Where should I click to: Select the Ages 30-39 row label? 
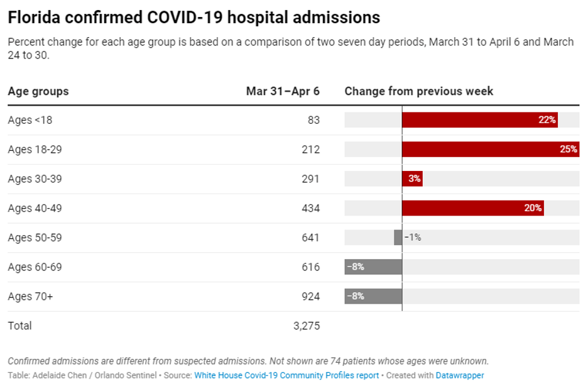(x=35, y=179)
